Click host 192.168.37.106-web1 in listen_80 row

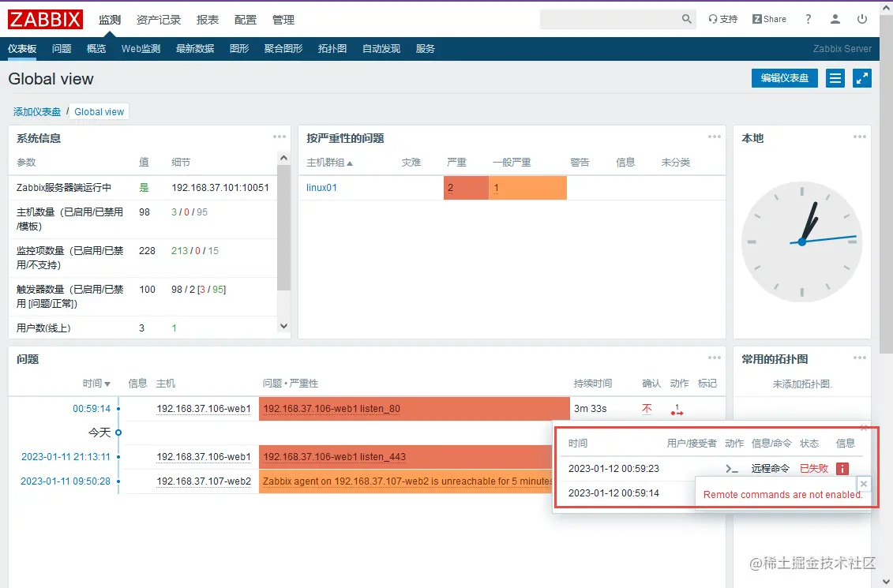point(204,409)
